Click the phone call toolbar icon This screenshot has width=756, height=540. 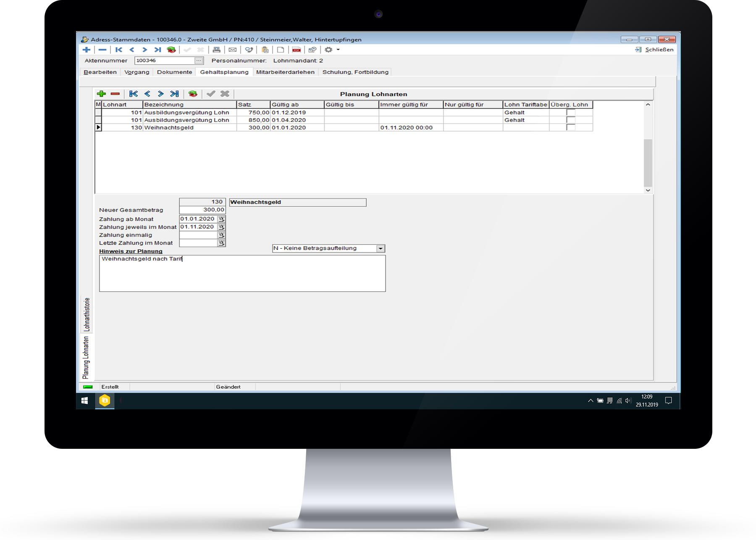249,50
